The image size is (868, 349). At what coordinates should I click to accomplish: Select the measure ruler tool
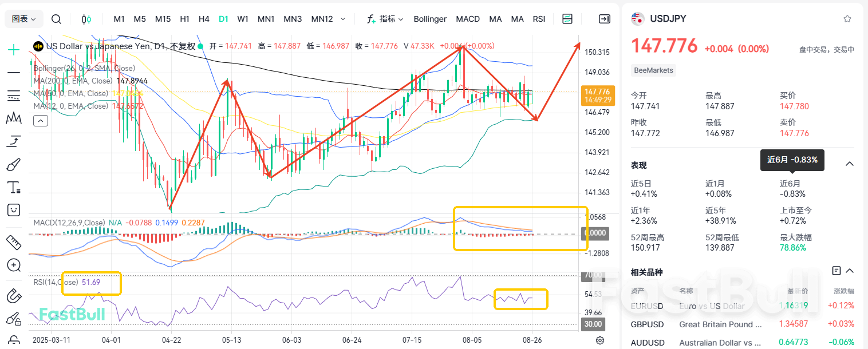13,242
